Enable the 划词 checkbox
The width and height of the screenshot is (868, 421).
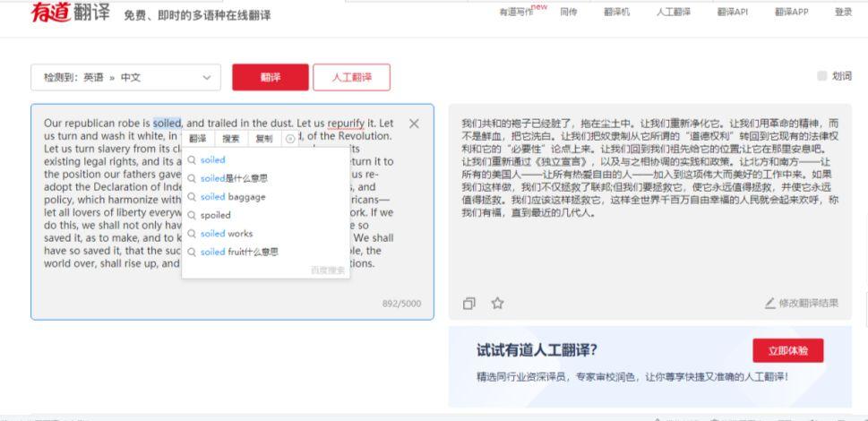(822, 76)
